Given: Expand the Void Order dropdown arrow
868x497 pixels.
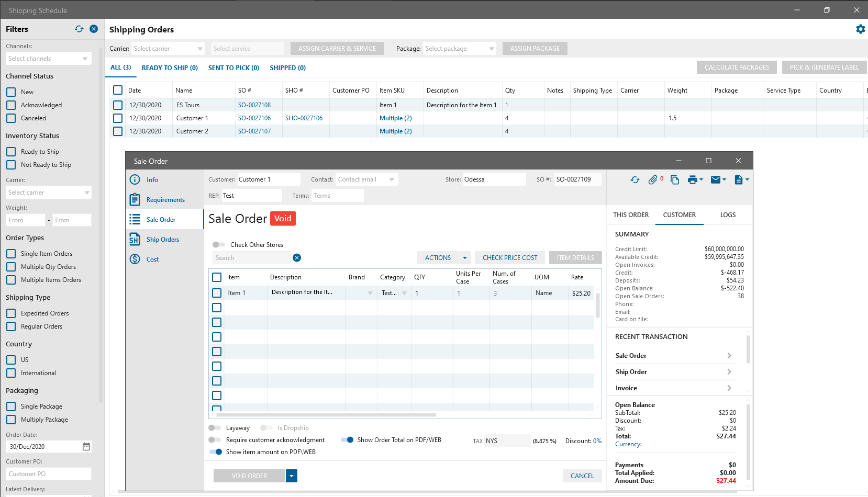Looking at the screenshot, I should tap(292, 476).
